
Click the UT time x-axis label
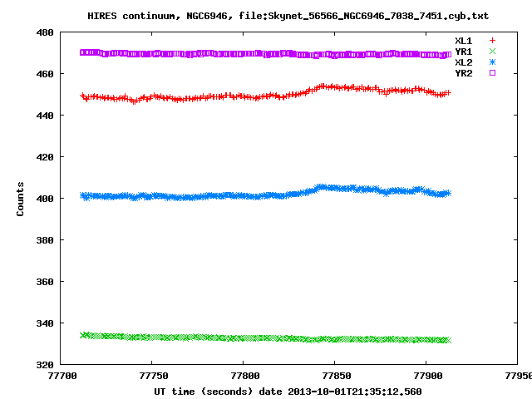288,392
